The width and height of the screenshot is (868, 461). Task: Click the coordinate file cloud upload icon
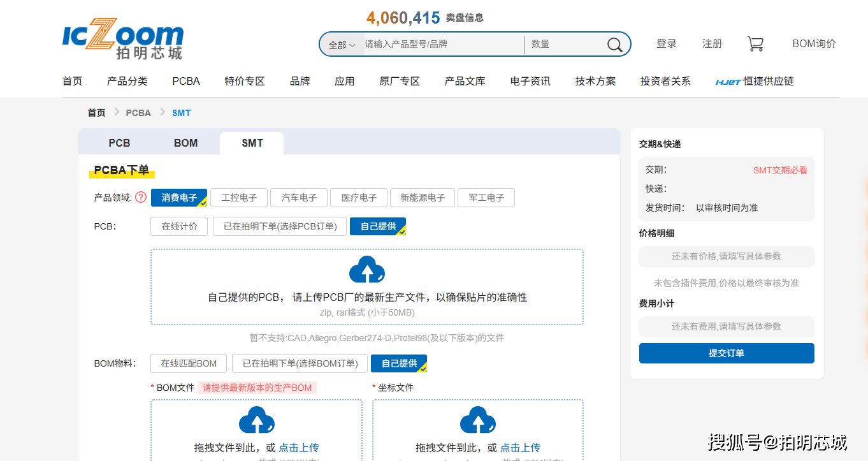point(477,420)
